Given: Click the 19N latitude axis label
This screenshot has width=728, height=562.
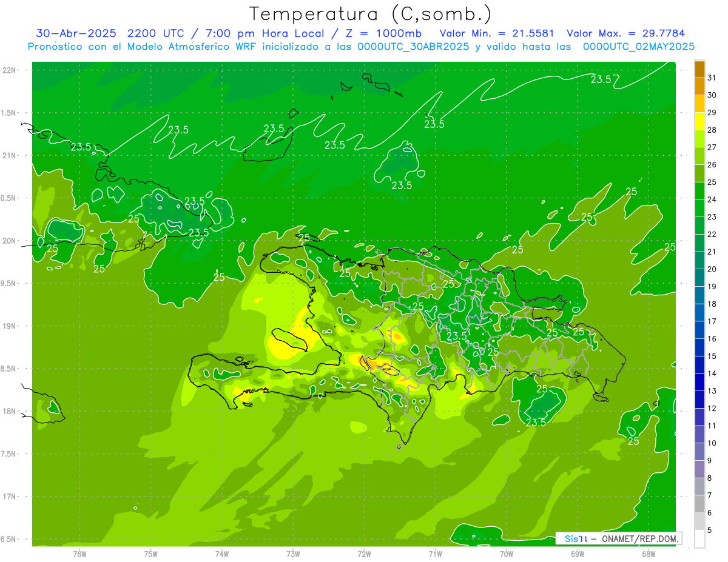Looking at the screenshot, I should [10, 326].
